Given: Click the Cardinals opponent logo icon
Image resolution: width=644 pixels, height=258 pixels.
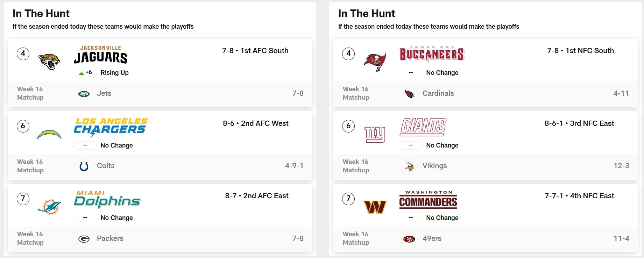Looking at the screenshot, I should click(x=409, y=94).
